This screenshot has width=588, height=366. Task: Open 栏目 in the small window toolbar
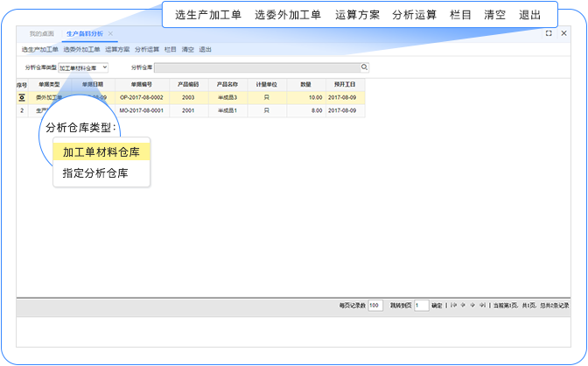(x=171, y=49)
